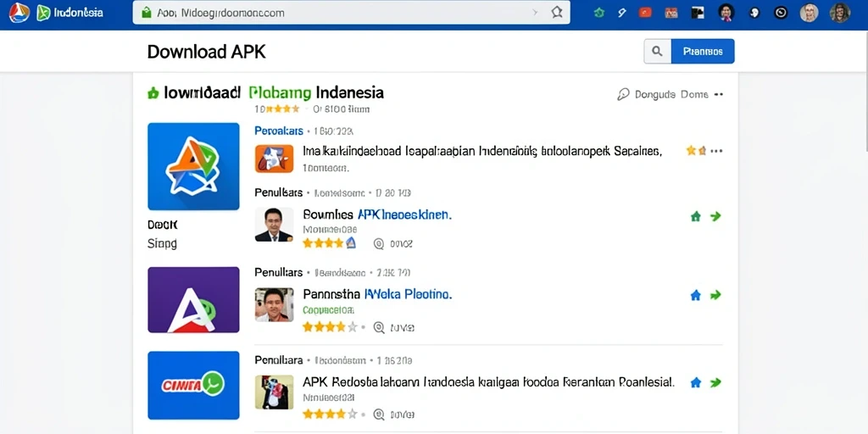868x434 pixels.
Task: Click the round red-blue logo at top-left
Action: click(19, 12)
